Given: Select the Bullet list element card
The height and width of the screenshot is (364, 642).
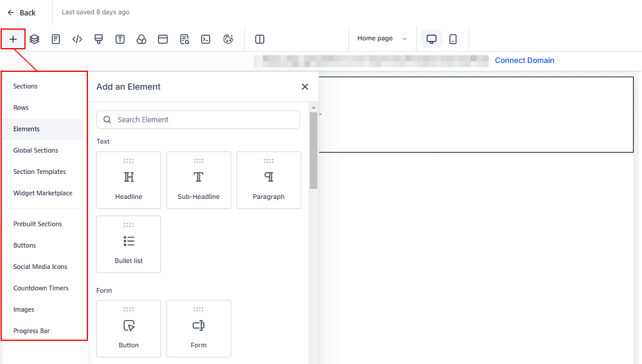Looking at the screenshot, I should [x=128, y=244].
